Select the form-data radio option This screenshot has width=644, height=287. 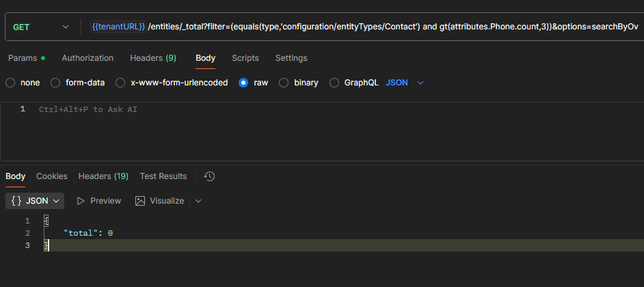[55, 83]
